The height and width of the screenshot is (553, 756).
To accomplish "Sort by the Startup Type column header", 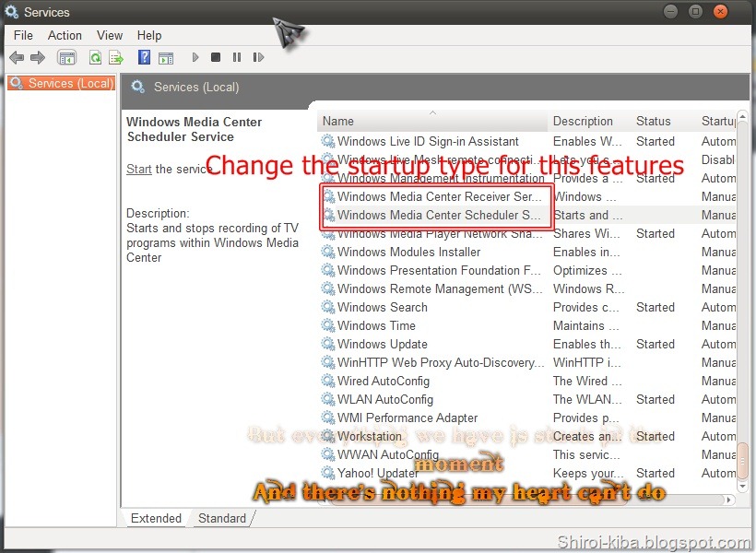I will point(717,121).
